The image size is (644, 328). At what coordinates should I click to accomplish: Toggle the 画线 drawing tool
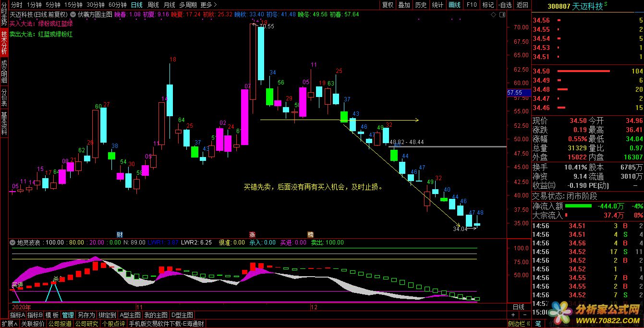tap(454, 5)
